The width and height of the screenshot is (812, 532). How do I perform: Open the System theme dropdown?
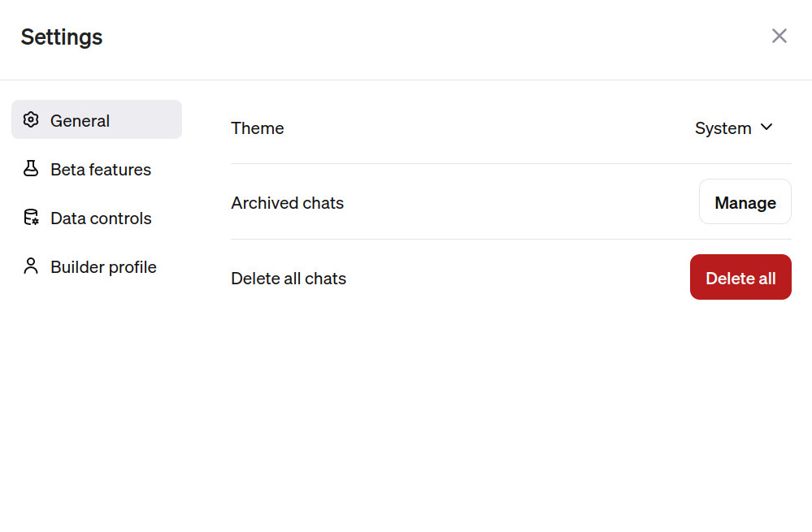point(733,128)
